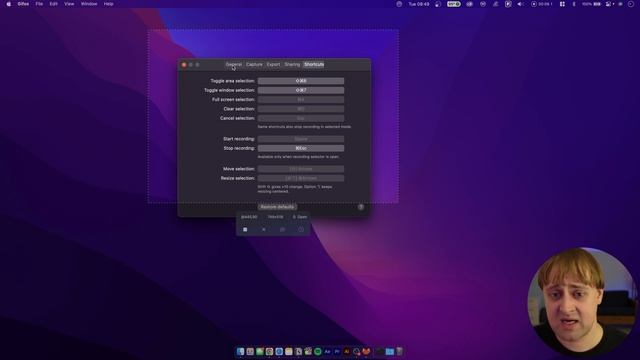The width and height of the screenshot is (640, 360).
Task: Open Spotify from the Dock
Action: (318, 351)
